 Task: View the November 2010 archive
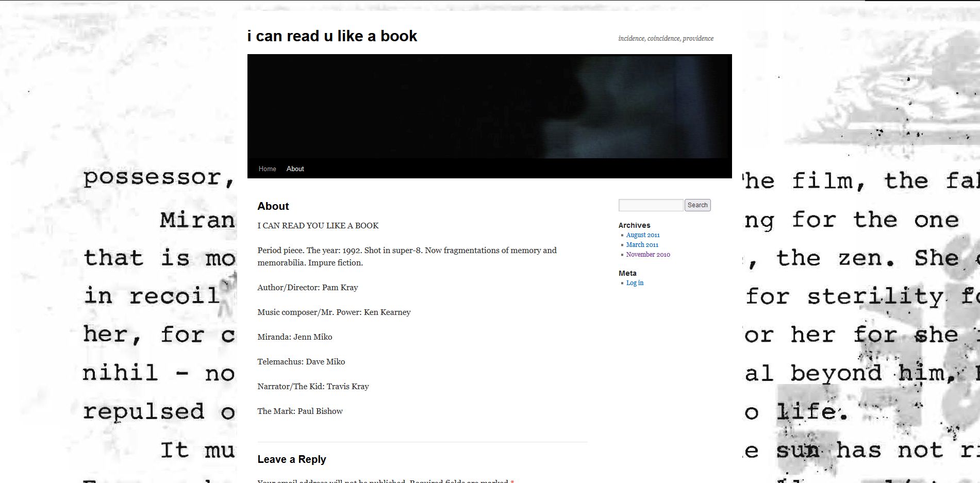[647, 255]
